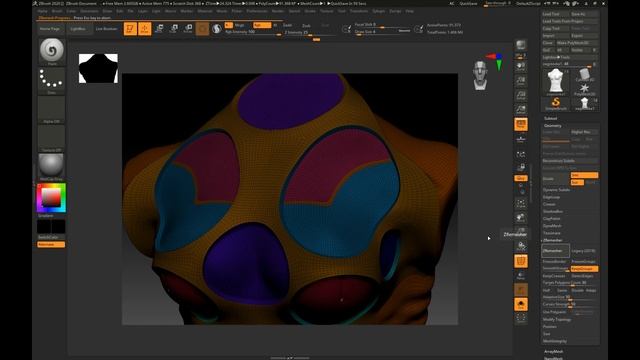Image resolution: width=640 pixels, height=360 pixels.
Task: Expand the Dynamic Subdiv section
Action: [556, 190]
